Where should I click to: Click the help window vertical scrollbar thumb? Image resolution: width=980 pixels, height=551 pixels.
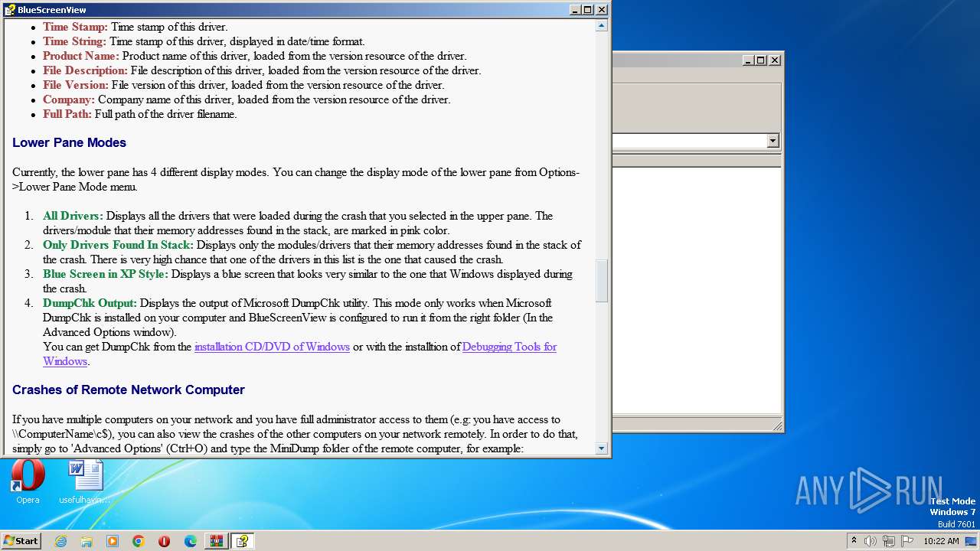[x=602, y=281]
